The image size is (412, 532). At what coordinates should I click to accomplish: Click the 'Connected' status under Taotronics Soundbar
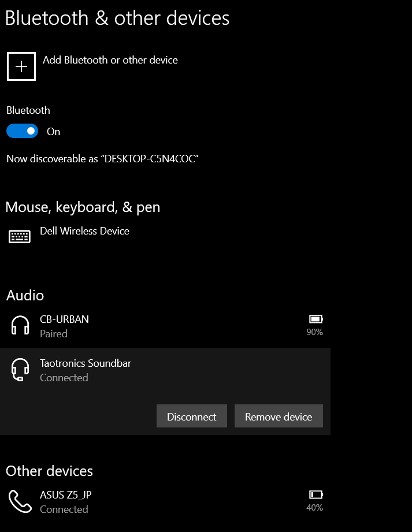pos(64,378)
